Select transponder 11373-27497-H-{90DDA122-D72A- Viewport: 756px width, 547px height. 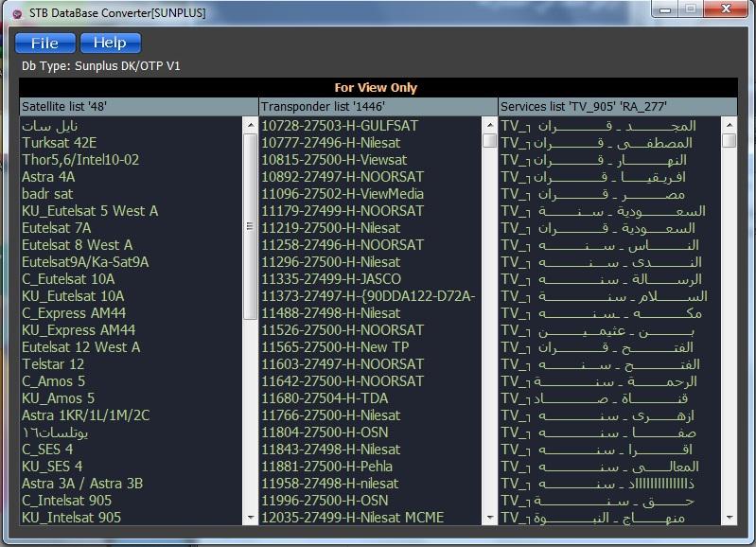click(x=370, y=296)
